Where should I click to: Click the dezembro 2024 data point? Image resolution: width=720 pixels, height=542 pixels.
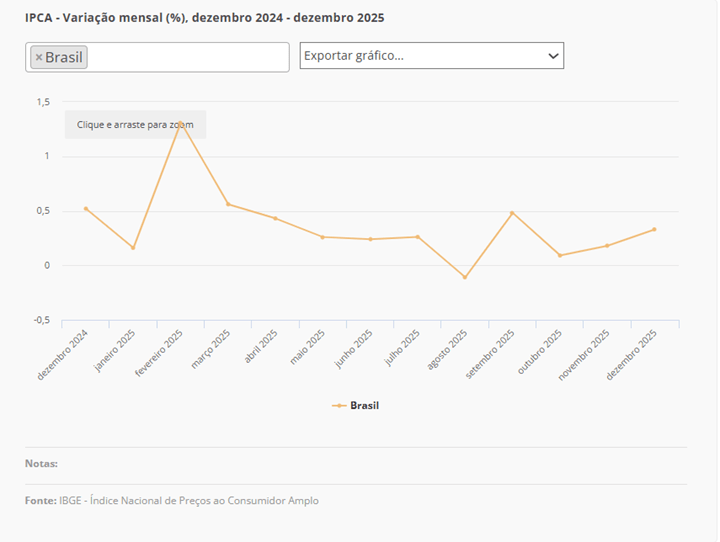[86, 209]
